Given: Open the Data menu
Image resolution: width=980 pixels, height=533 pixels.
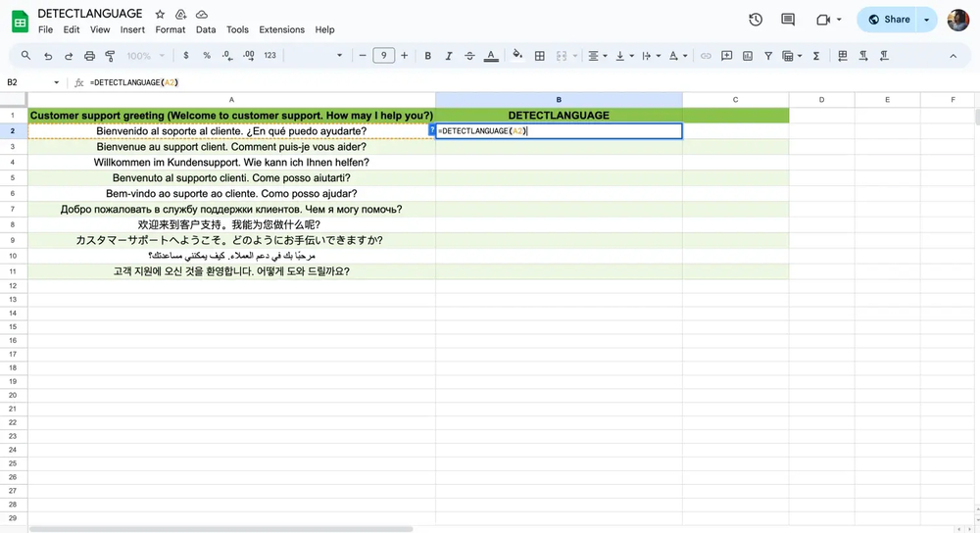Looking at the screenshot, I should 206,30.
